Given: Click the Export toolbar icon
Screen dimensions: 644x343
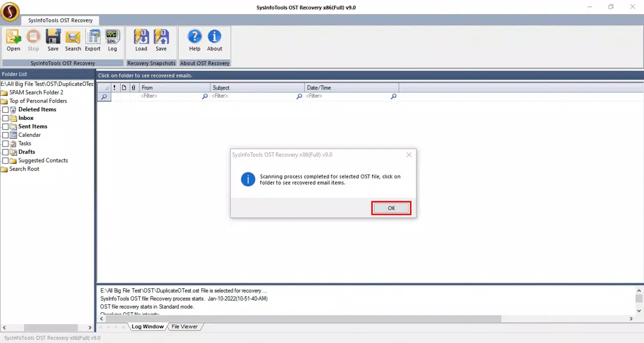Looking at the screenshot, I should [93, 40].
